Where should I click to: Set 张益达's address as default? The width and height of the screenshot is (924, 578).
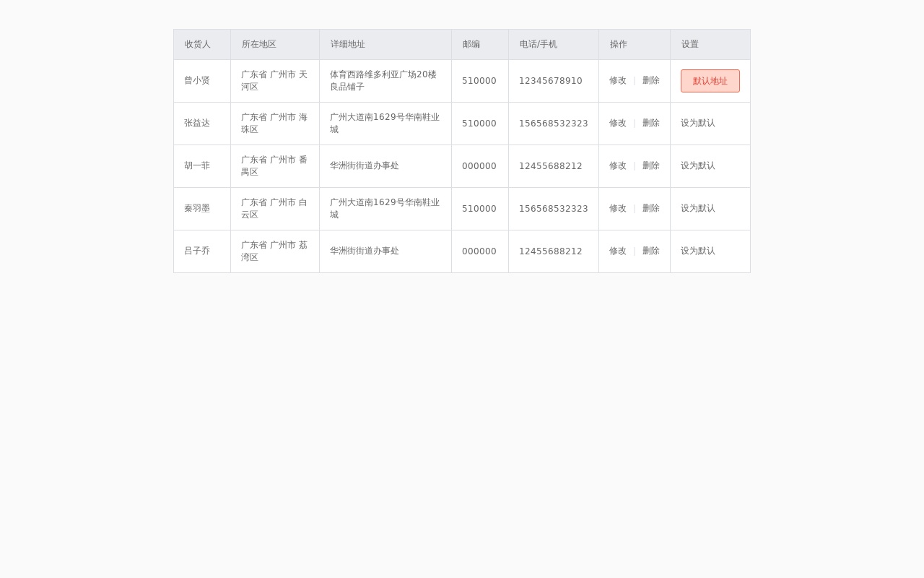698,123
